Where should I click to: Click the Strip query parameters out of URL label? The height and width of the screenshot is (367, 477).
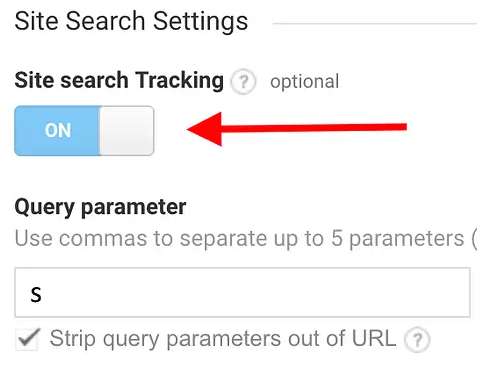tap(223, 339)
